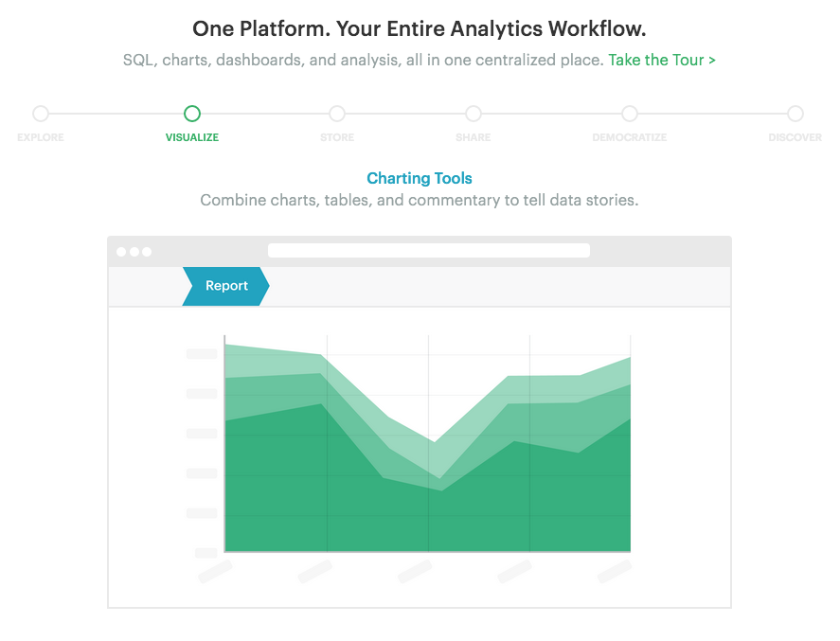Select the Discover step circle
840x641 pixels.
[795, 114]
